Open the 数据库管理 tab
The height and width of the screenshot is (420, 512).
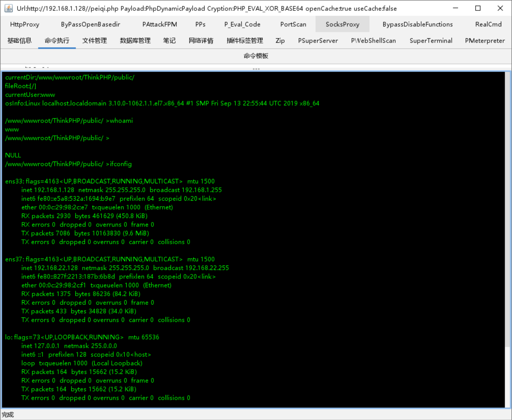135,41
